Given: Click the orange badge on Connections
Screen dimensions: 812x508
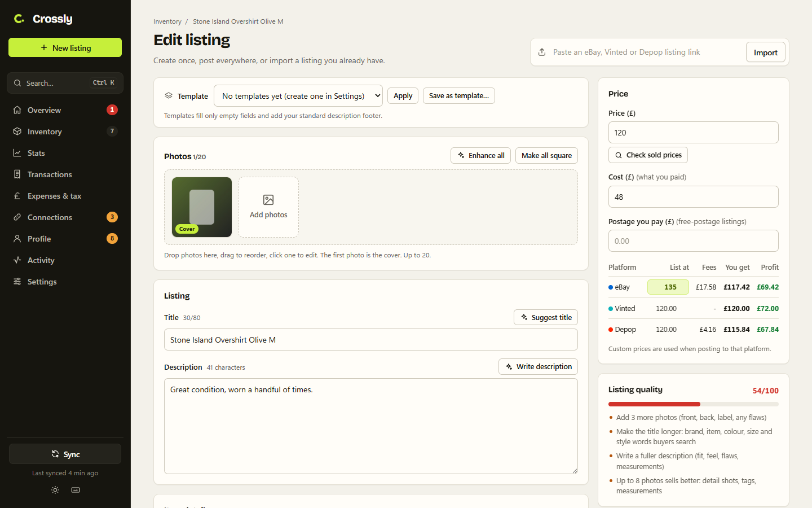Looking at the screenshot, I should (x=112, y=217).
